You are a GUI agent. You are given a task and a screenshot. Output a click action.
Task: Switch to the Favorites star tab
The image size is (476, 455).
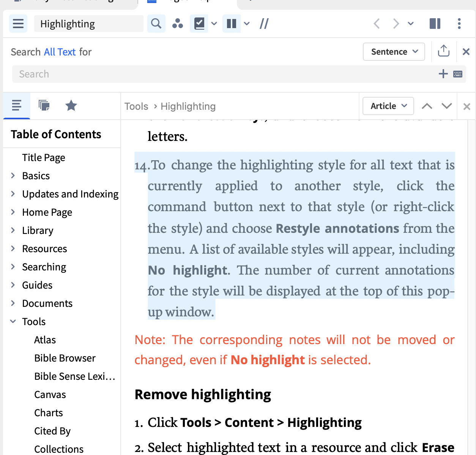click(71, 106)
